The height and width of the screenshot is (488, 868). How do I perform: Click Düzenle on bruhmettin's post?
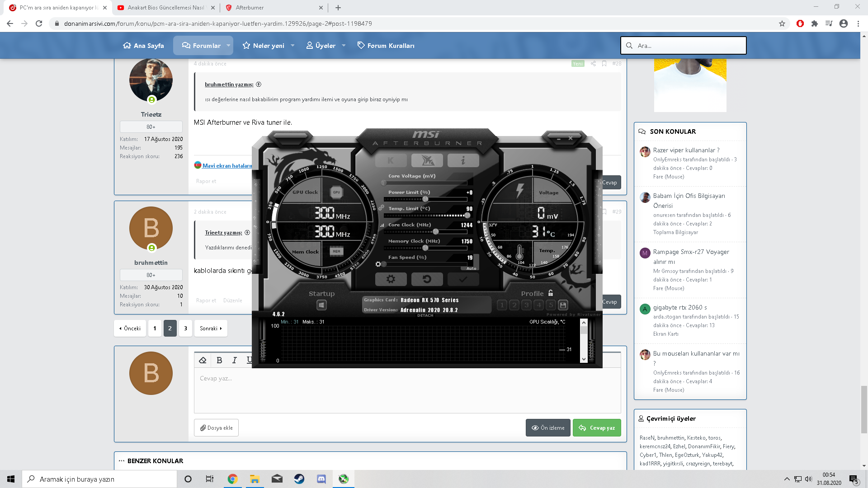coord(233,300)
